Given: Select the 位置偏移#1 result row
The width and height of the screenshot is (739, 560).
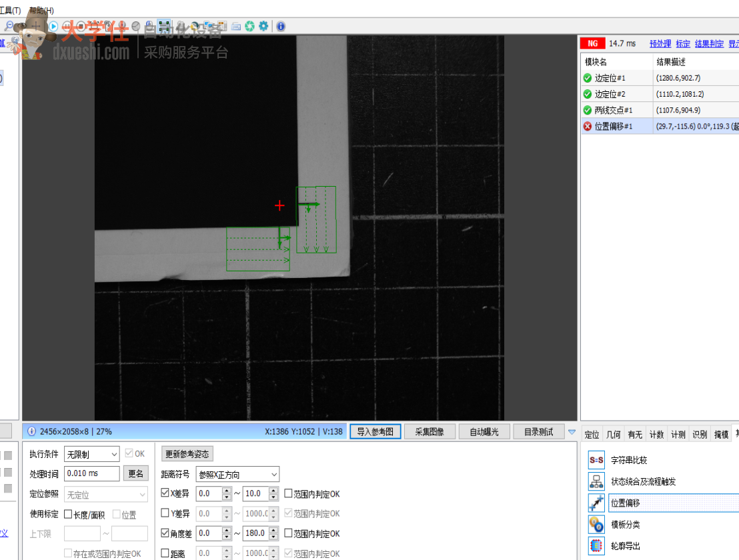Looking at the screenshot, I should click(660, 126).
